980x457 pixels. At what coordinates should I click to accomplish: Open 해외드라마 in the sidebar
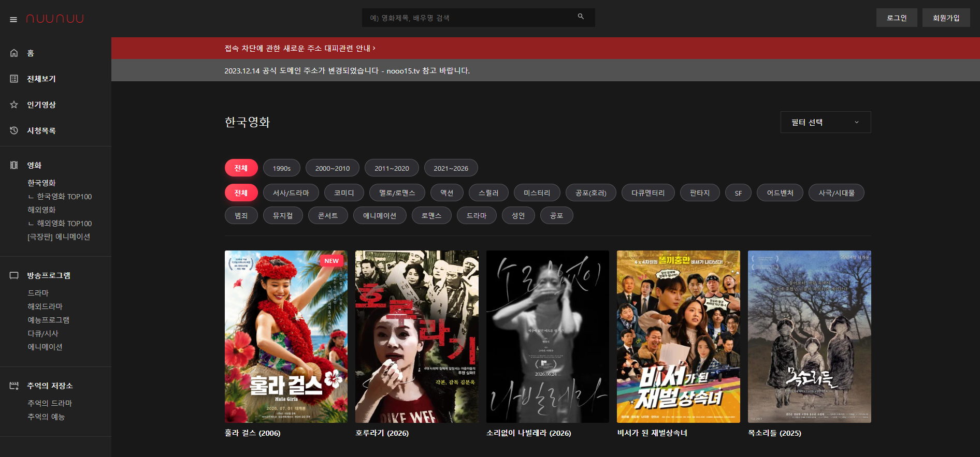coord(45,306)
